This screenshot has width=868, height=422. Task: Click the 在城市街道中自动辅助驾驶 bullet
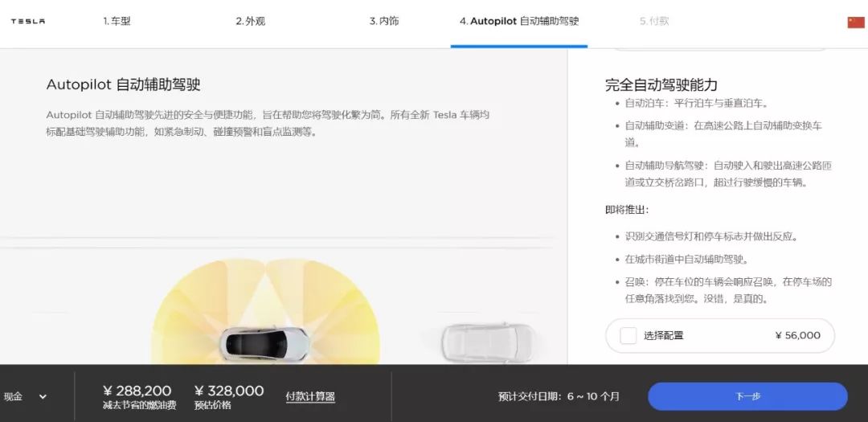686,259
